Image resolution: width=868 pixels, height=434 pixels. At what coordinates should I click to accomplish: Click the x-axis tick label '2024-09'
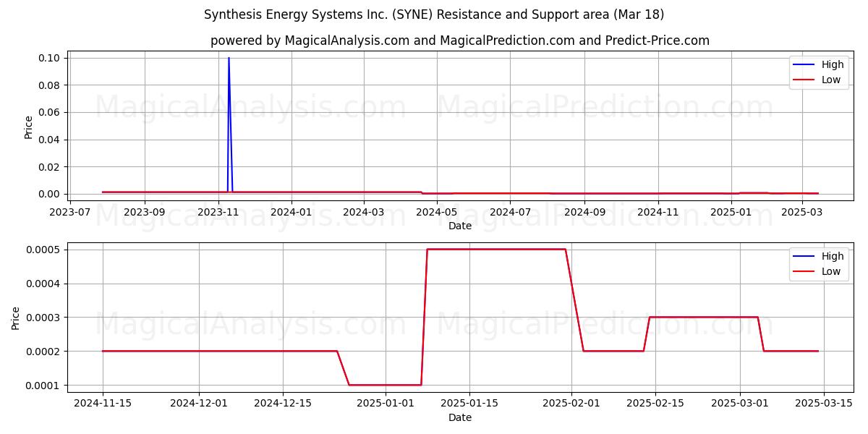coord(584,212)
